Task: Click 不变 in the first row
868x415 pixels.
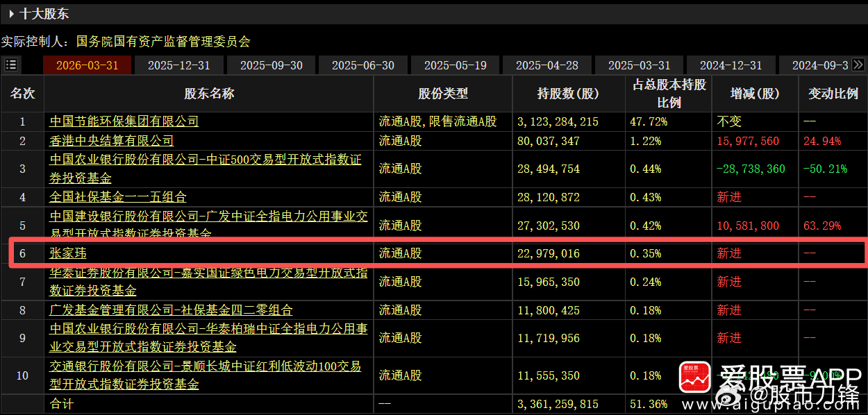Action: coord(729,121)
